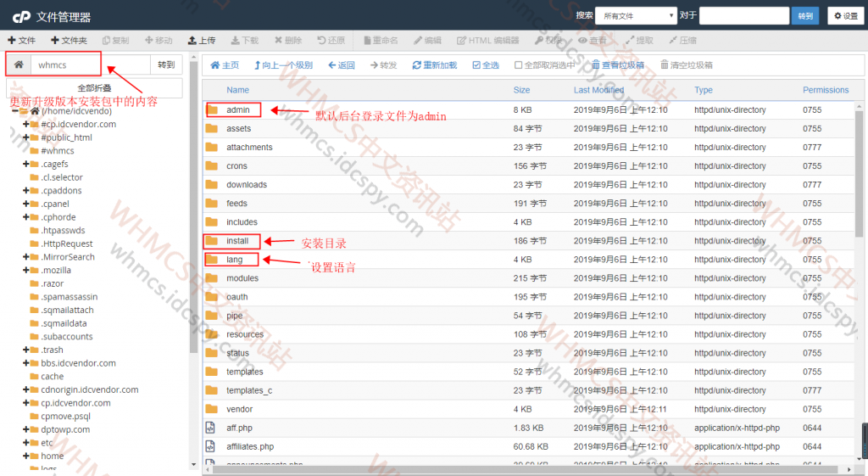Select the install folder row
The height and width of the screenshot is (476, 868).
(531, 240)
